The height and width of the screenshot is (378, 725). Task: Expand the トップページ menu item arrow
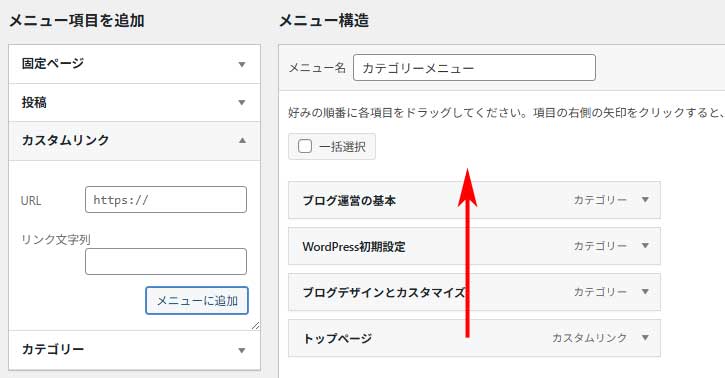(x=645, y=337)
